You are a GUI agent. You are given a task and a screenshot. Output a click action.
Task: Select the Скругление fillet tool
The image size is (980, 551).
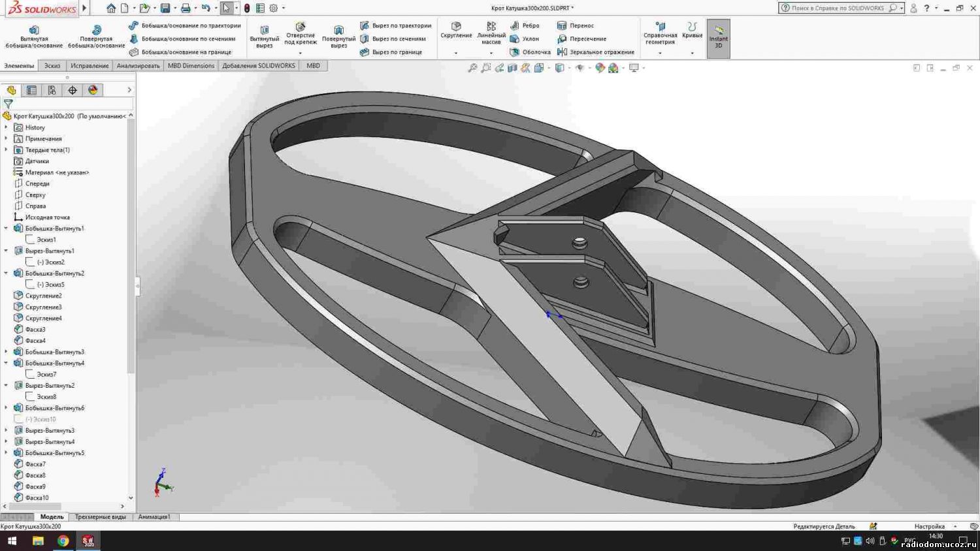(x=456, y=30)
